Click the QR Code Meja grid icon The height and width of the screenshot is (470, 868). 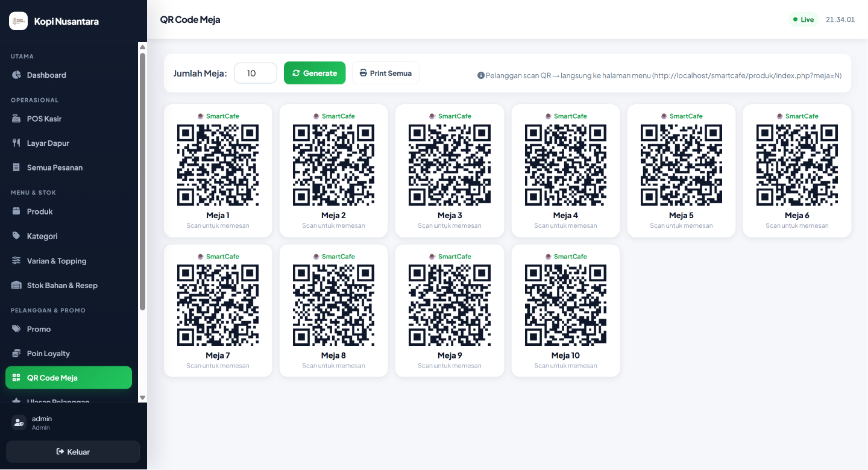(x=16, y=378)
